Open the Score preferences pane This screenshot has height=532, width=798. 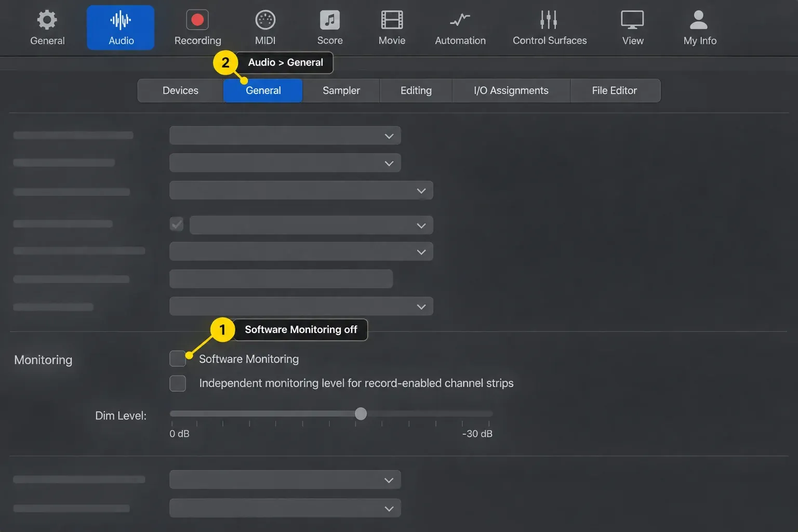coord(330,28)
